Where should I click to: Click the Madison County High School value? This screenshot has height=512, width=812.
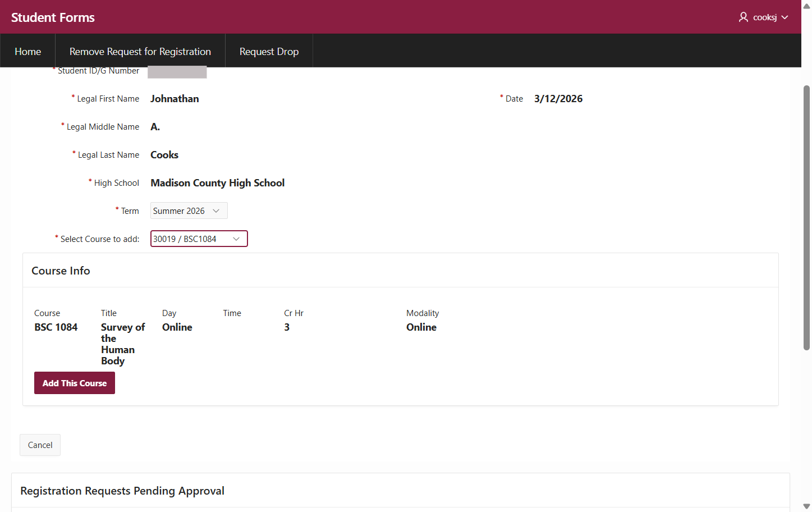[218, 183]
